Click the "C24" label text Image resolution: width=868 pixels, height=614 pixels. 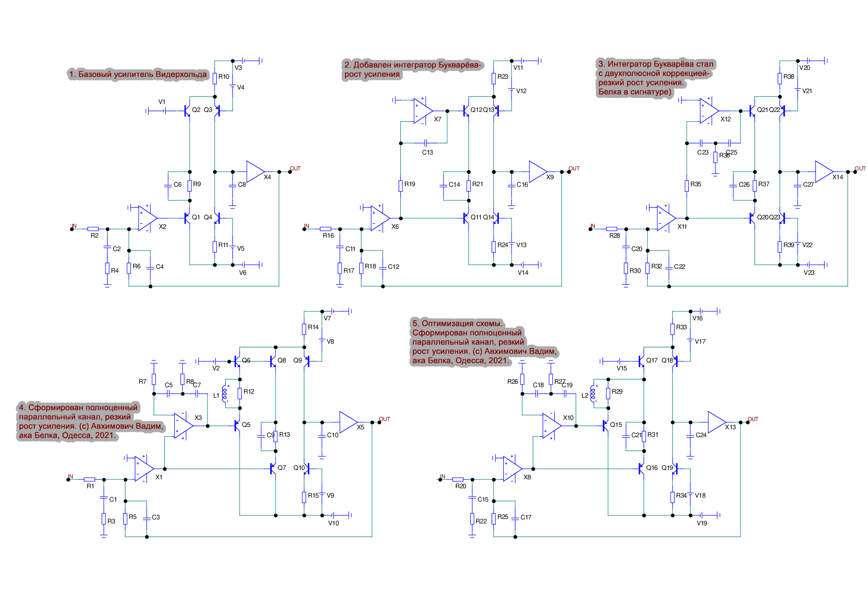701,435
